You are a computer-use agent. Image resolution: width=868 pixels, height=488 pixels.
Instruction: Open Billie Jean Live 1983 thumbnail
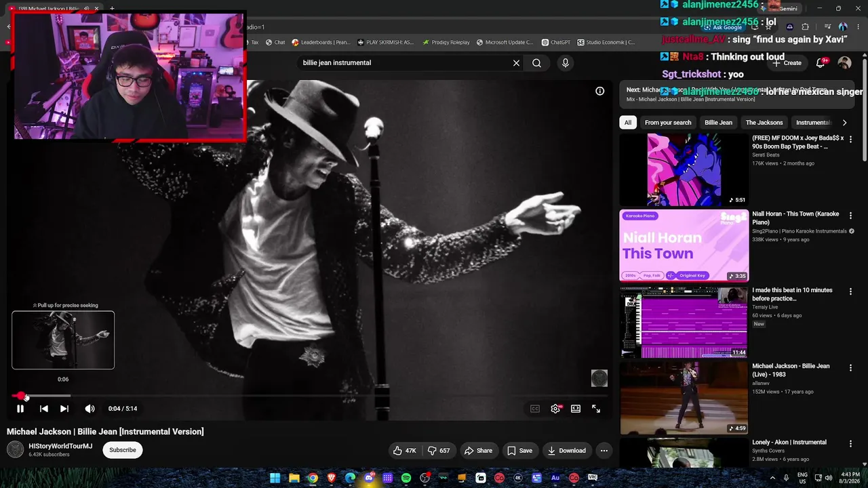click(x=684, y=398)
